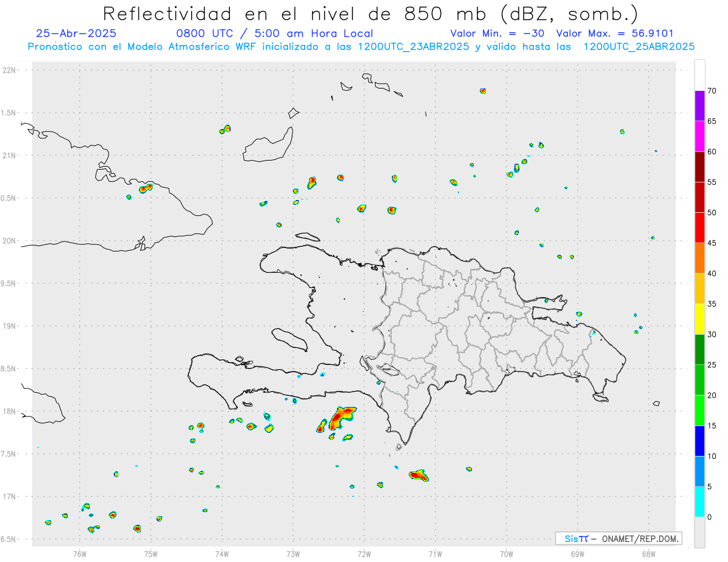
Task: Click the '69W' longitude label
Action: [578, 554]
